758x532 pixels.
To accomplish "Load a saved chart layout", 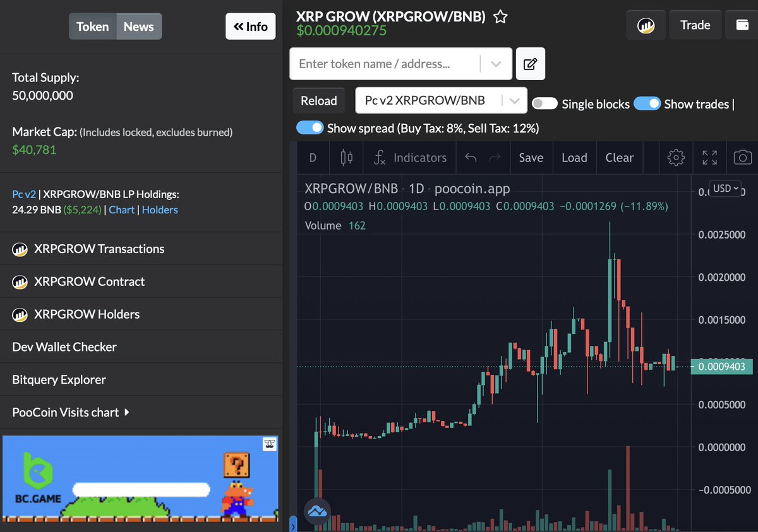I will tap(574, 158).
